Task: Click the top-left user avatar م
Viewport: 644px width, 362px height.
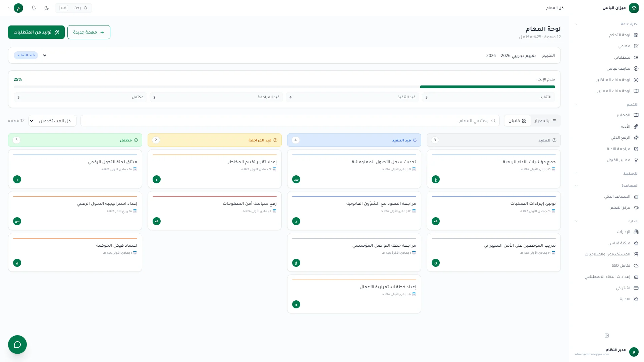Action: tap(18, 8)
